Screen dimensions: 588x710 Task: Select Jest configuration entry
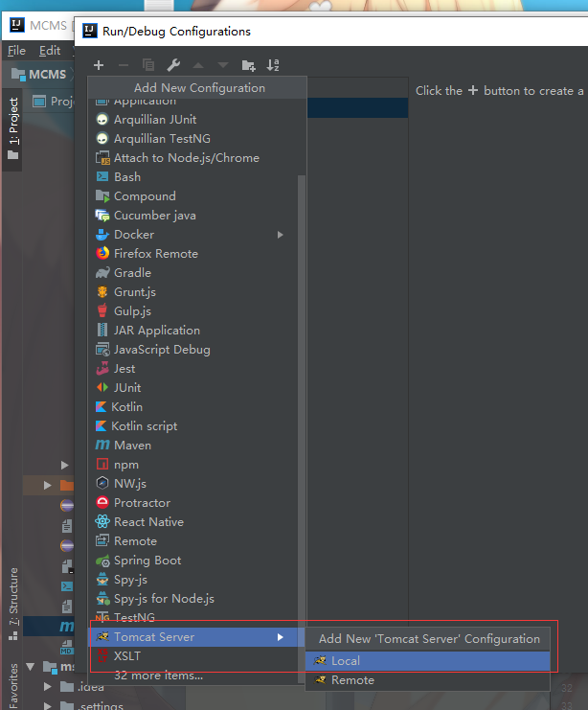click(x=193, y=369)
